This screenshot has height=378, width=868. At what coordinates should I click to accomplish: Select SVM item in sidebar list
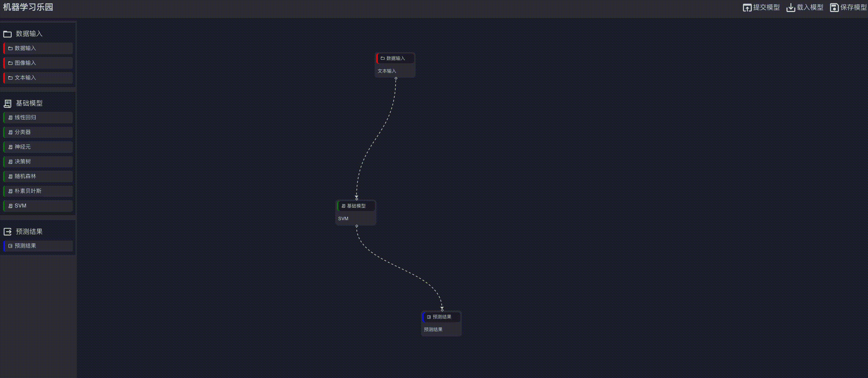point(38,206)
